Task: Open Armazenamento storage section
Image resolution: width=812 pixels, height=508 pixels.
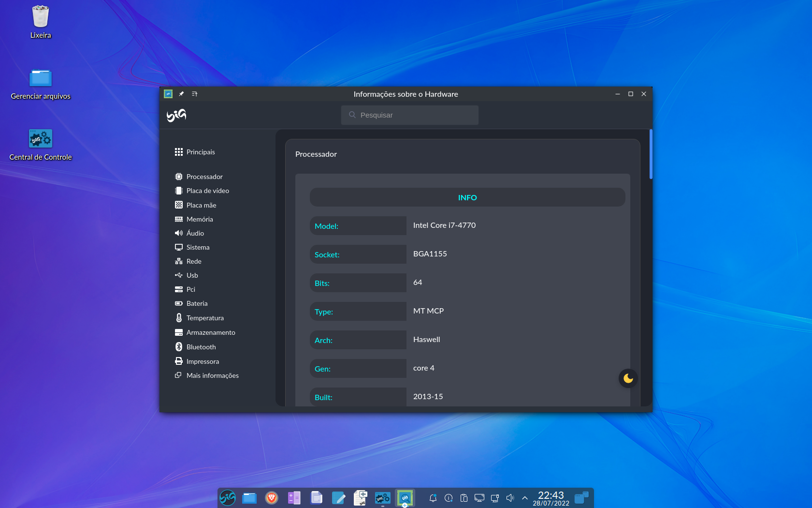Action: point(205,332)
